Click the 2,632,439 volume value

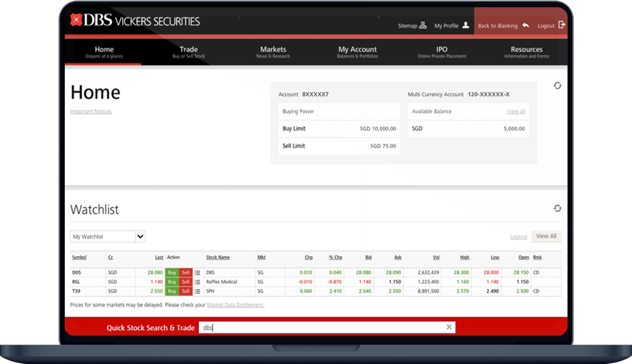click(x=428, y=272)
